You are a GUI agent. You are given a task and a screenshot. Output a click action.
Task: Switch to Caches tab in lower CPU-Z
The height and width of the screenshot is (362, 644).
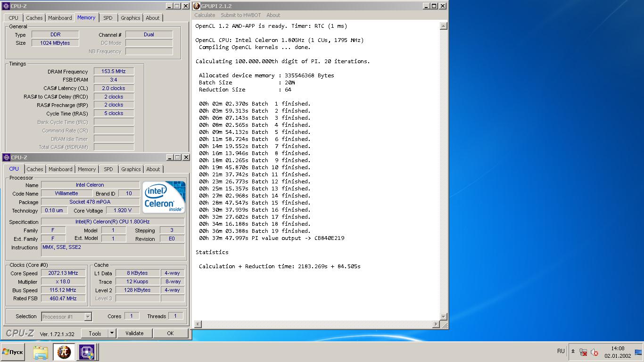pyautogui.click(x=35, y=169)
